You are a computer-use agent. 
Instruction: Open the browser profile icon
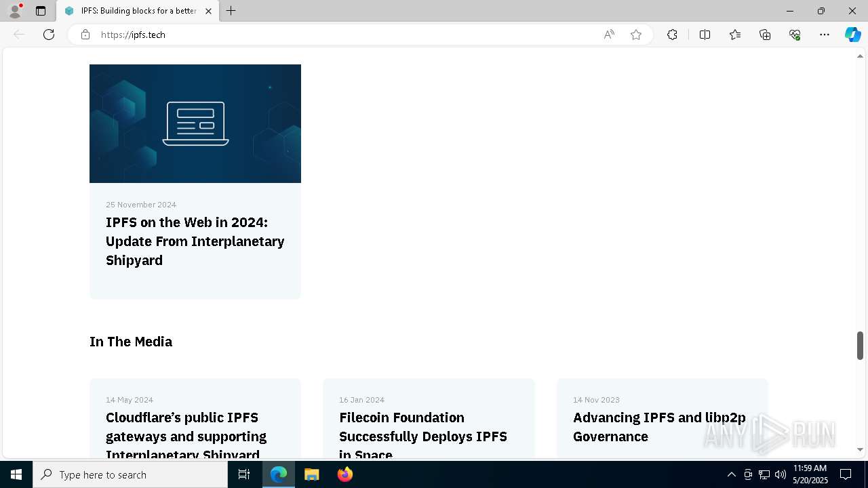15,11
